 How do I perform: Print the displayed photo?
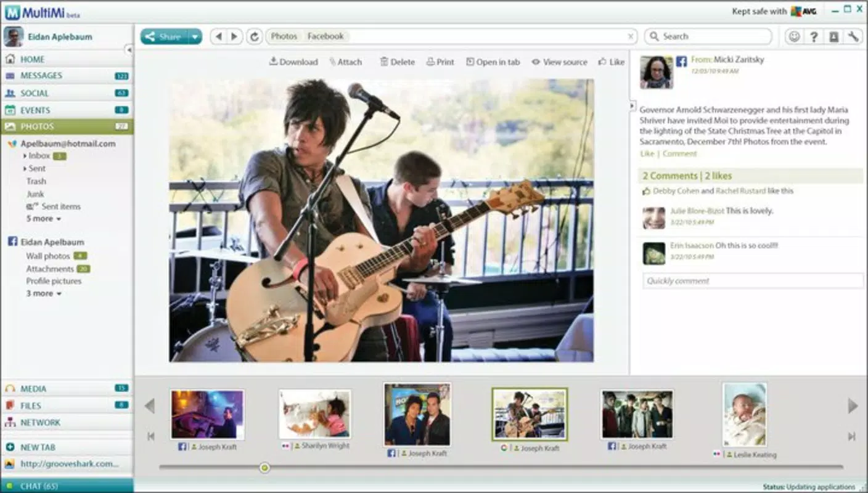(440, 62)
